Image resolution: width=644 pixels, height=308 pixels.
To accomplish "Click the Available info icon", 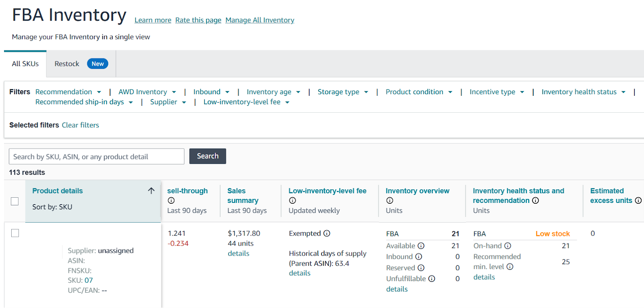I will click(x=421, y=246).
